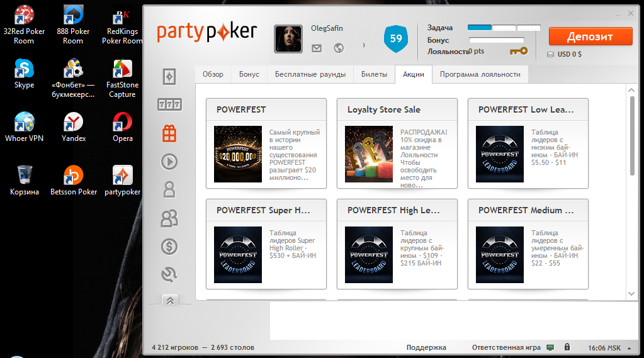This screenshot has width=644, height=358.
Task: Open the 32Red Poker Room desktop shortcut
Action: [24, 25]
